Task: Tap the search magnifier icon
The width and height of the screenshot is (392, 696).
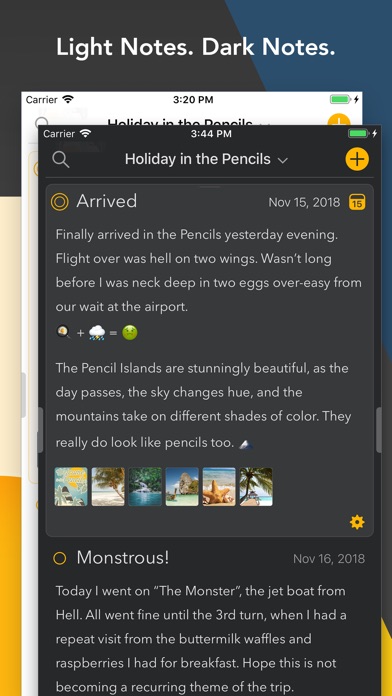Action: point(60,159)
